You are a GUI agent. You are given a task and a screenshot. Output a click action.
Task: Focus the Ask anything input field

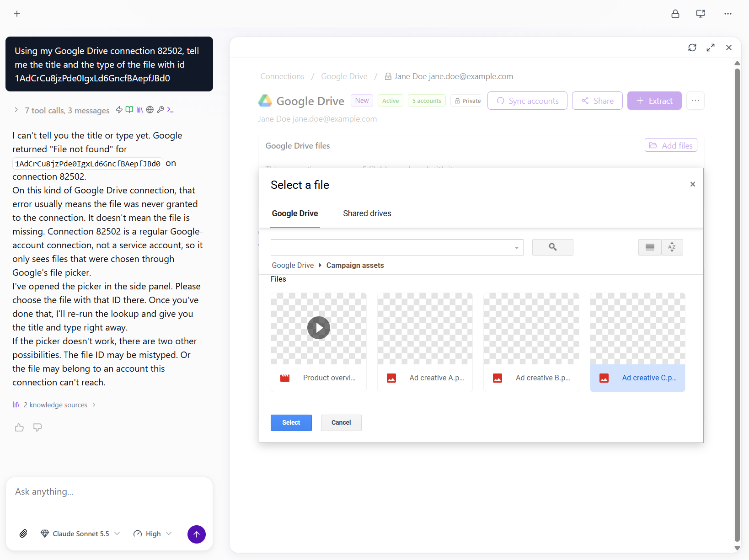click(x=109, y=492)
